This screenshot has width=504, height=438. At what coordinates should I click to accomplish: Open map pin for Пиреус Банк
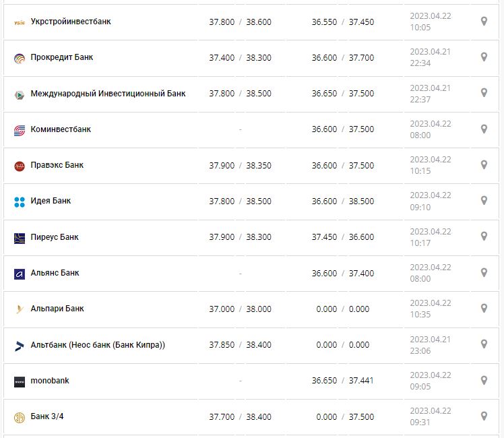484,237
